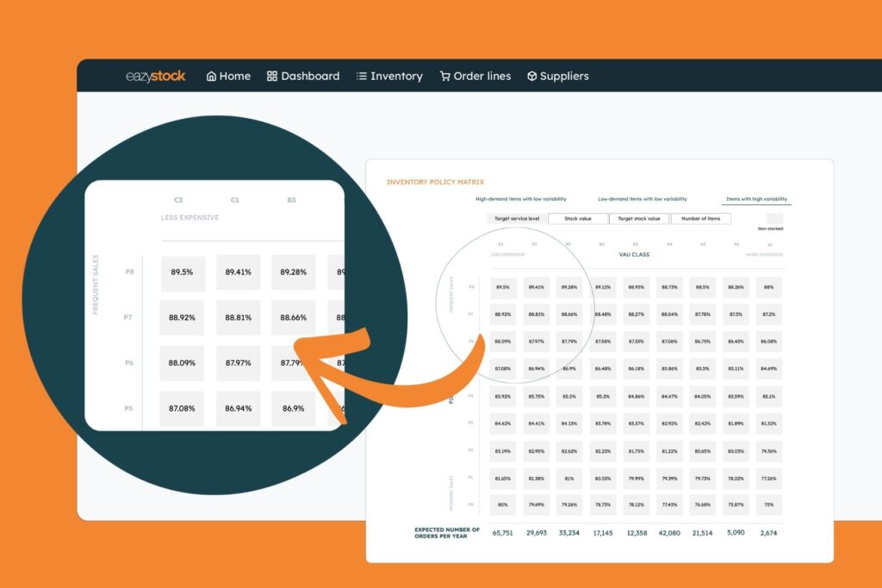
Task: Click the Stock value button
Action: coord(578,219)
